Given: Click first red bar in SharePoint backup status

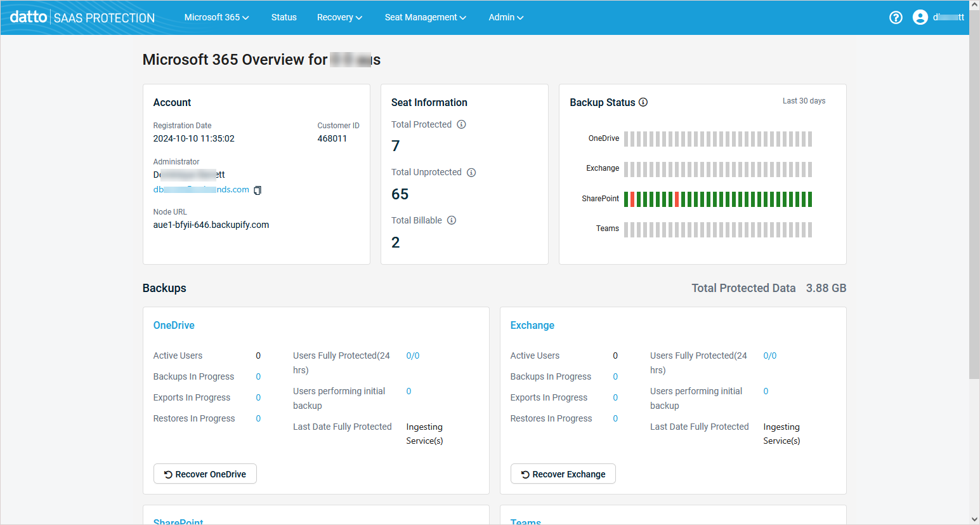Looking at the screenshot, I should pyautogui.click(x=632, y=199).
